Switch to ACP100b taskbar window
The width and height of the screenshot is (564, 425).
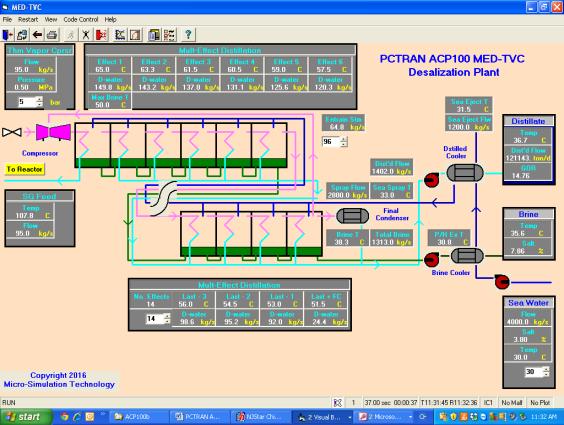click(138, 417)
